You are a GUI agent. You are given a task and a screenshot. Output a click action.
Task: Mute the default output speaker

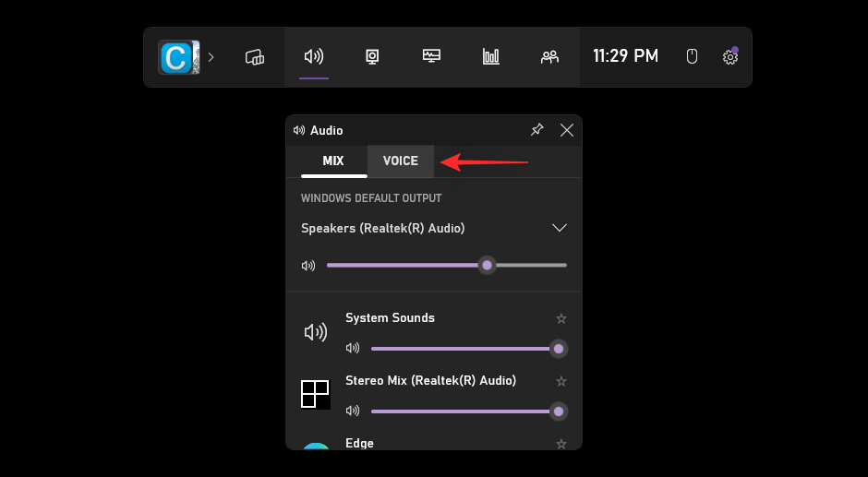308,266
